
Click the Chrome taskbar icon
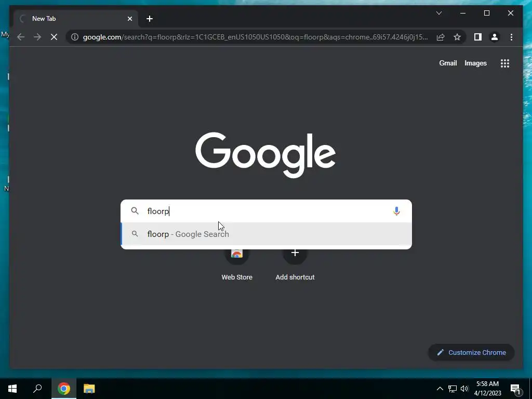64,389
